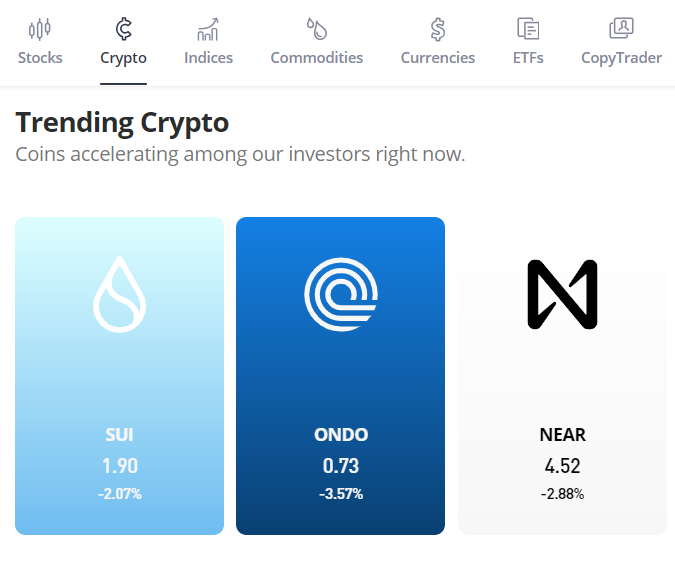Open the ONDO ticker name link
Viewport: 675px width, 562px height.
click(x=341, y=435)
